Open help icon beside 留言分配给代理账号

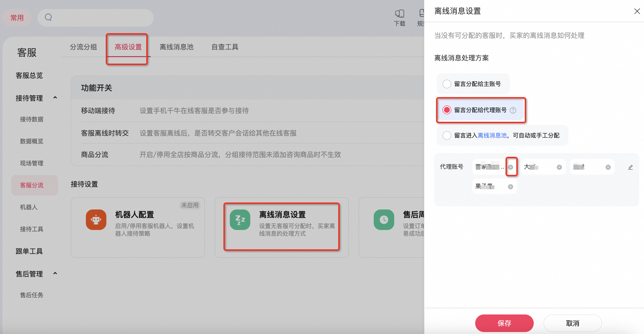pos(513,110)
